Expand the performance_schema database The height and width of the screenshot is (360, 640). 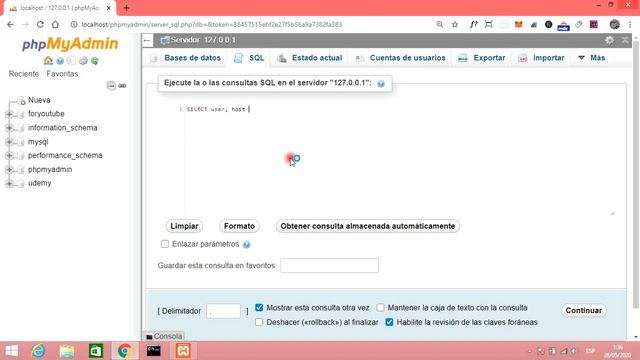pyautogui.click(x=9, y=156)
